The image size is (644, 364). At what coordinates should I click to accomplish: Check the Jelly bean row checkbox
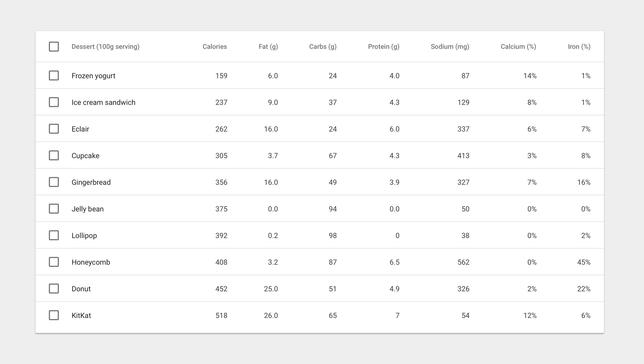tap(54, 209)
